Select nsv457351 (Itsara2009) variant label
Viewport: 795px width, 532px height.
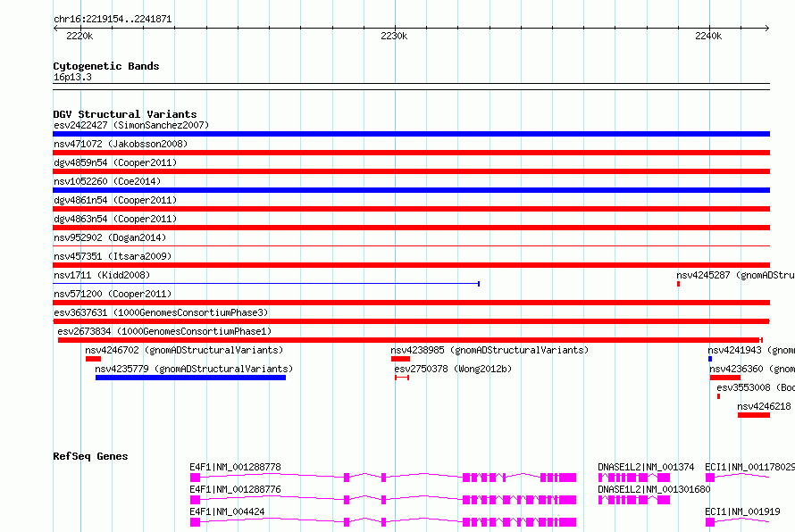pyautogui.click(x=113, y=256)
